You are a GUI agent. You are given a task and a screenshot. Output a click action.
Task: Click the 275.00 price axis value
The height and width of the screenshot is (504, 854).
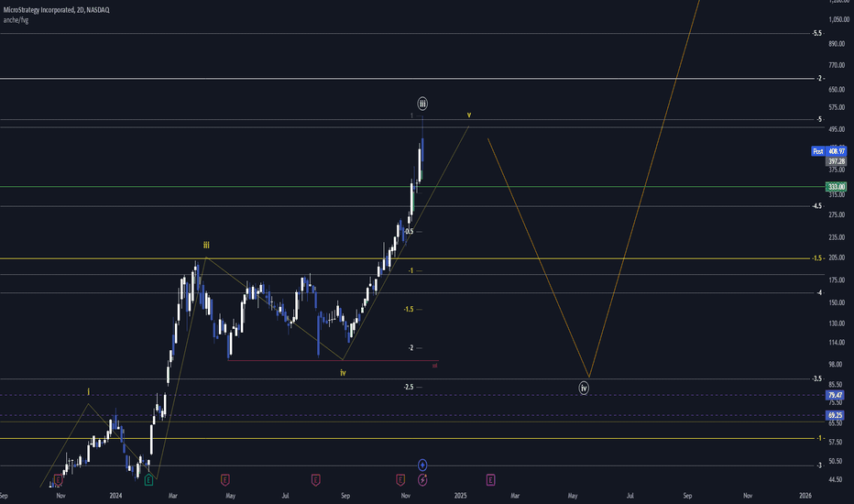click(837, 215)
